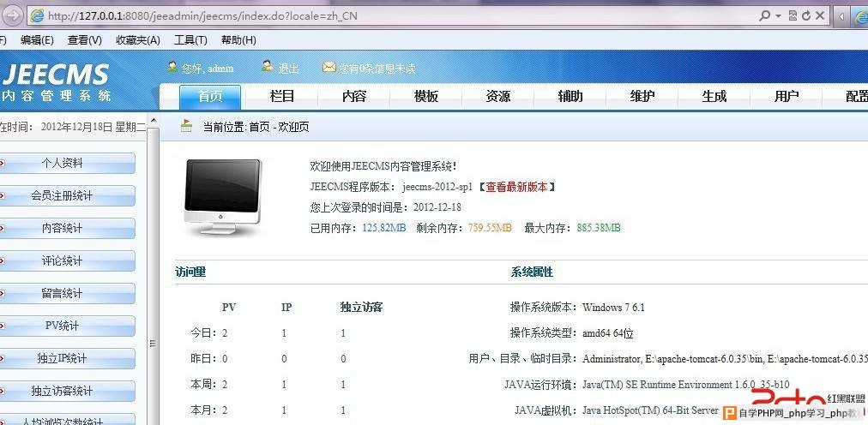Click the 退出 logout link
The width and height of the screenshot is (868, 425).
point(288,69)
